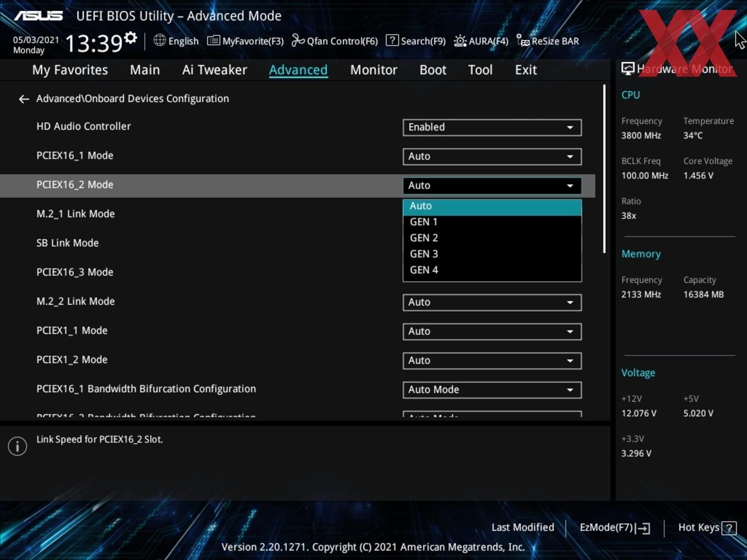747x560 pixels.
Task: Open AURA(F4) lighting settings
Action: coord(481,41)
